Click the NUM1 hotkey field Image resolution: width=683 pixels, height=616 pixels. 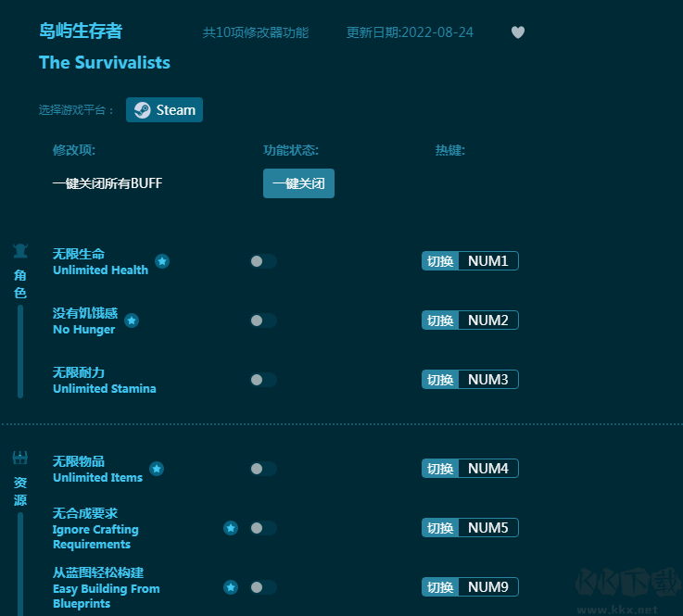point(487,261)
